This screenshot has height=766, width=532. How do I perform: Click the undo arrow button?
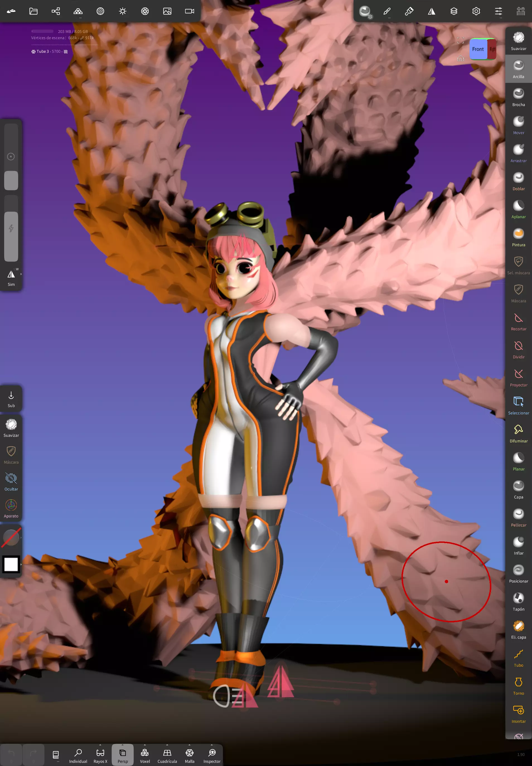click(x=11, y=755)
